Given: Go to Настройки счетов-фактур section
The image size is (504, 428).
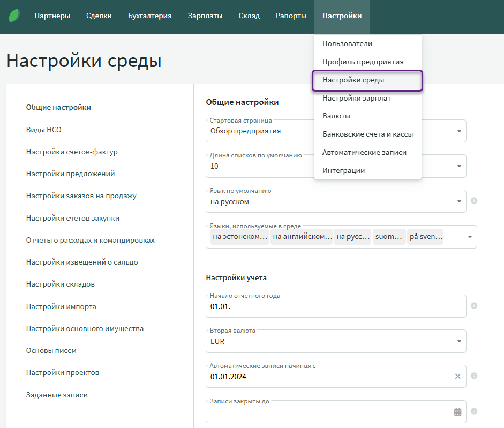Looking at the screenshot, I should coord(72,152).
